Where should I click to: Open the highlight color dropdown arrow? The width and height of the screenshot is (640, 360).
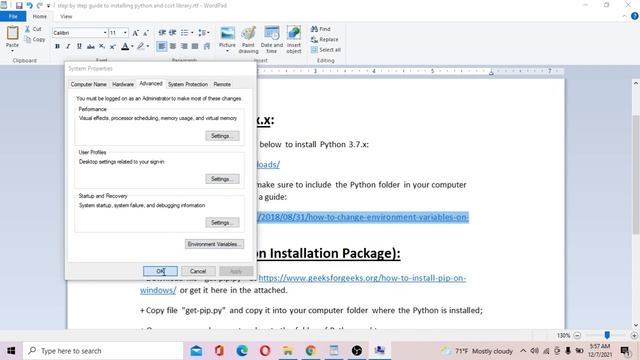[x=148, y=46]
